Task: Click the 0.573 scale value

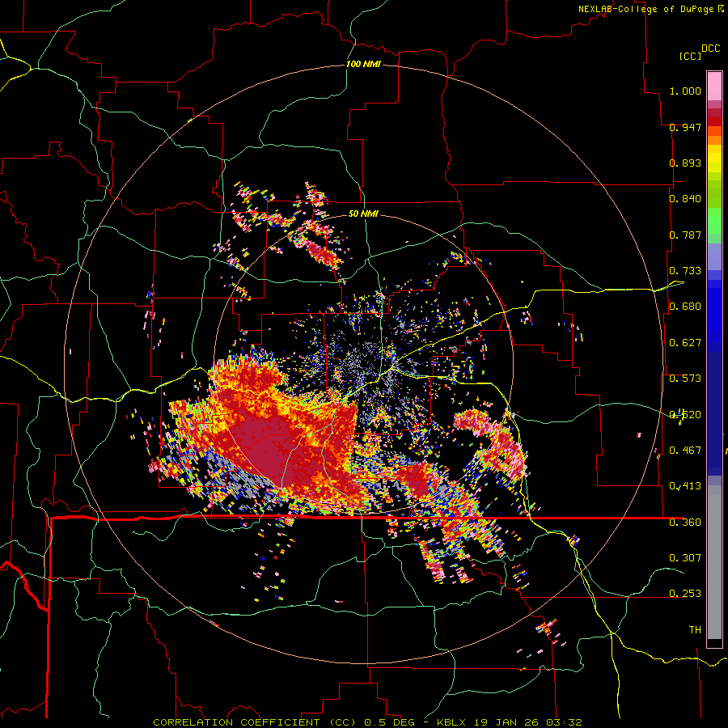Action: tap(685, 379)
